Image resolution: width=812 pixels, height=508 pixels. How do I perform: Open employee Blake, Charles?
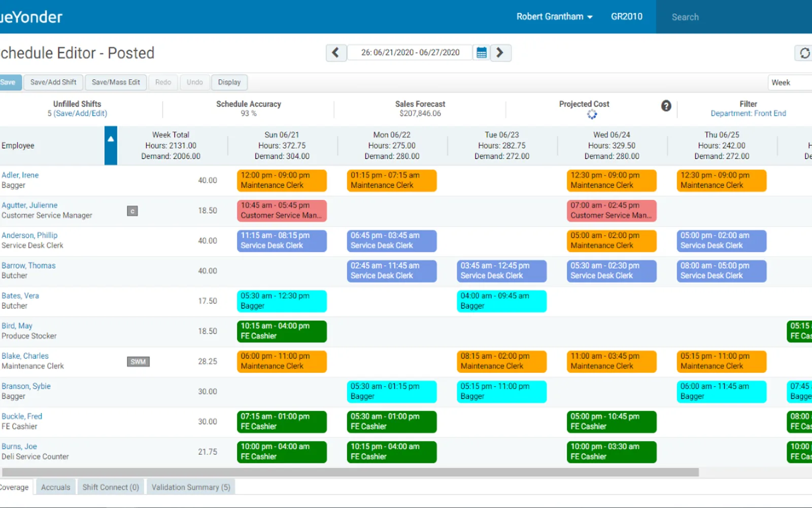[25, 356]
